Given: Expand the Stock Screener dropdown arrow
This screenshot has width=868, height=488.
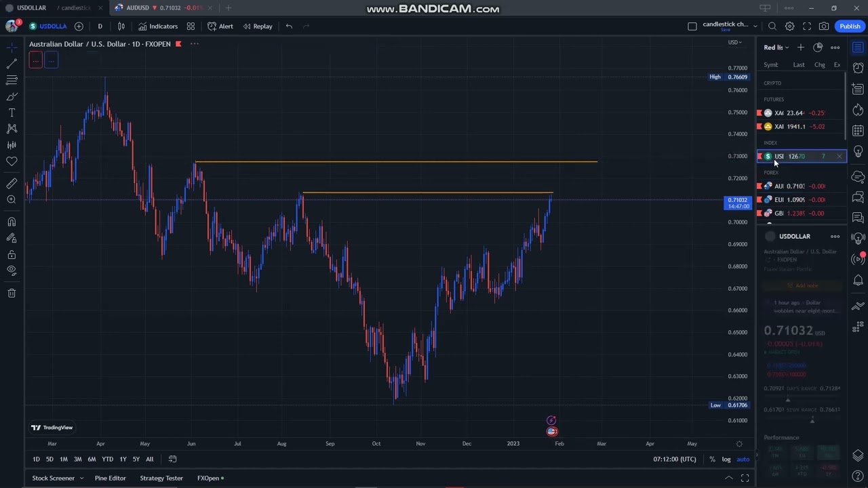Looking at the screenshot, I should (81, 479).
